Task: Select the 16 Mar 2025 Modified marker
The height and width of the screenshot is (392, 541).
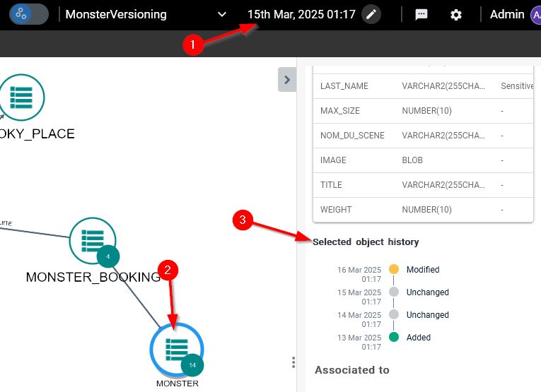Action: [394, 269]
